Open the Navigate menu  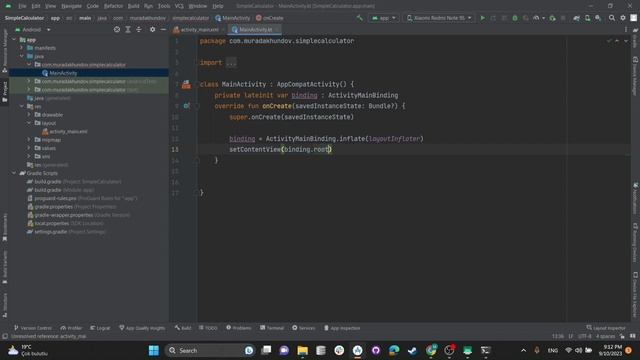pyautogui.click(x=71, y=6)
